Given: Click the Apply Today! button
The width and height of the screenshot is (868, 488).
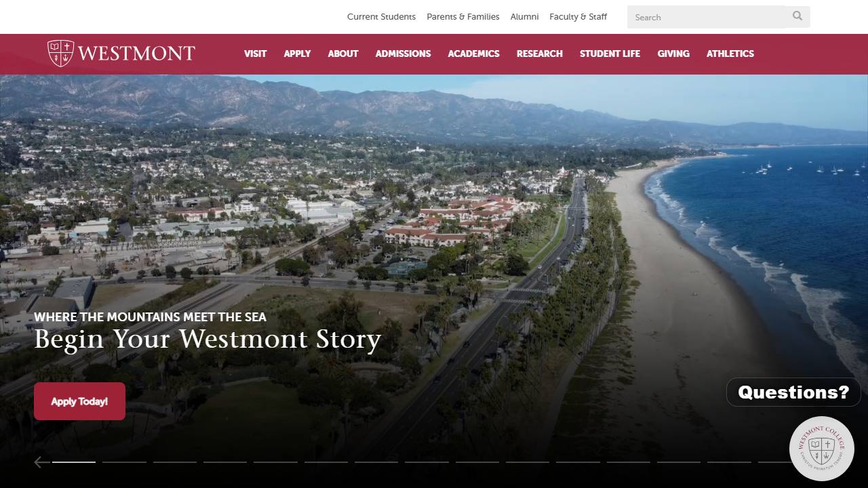Looking at the screenshot, I should click(x=79, y=401).
